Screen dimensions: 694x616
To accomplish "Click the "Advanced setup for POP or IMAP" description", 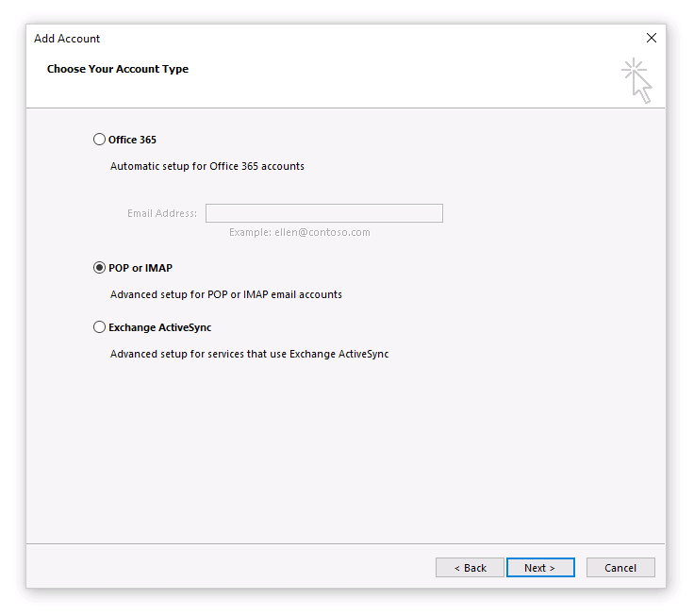I will pyautogui.click(x=225, y=294).
